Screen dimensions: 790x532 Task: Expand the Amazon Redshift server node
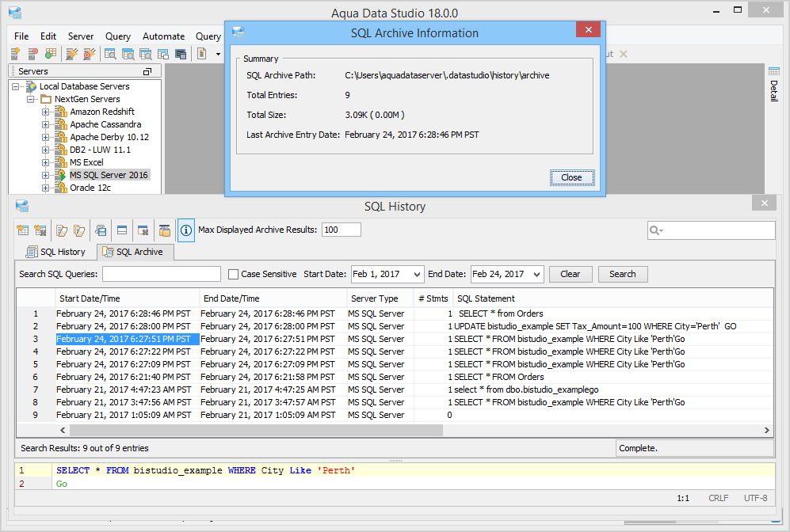point(45,112)
